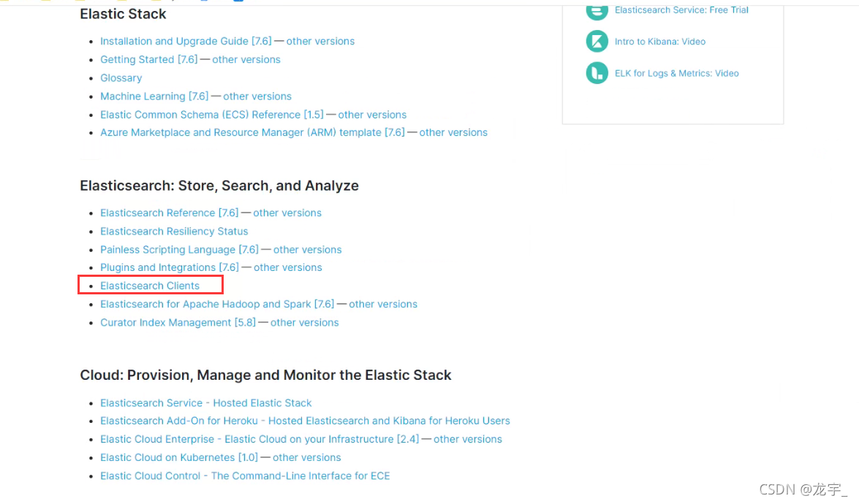
Task: Open Azure Marketplace and Resource Manager template
Action: pos(252,132)
